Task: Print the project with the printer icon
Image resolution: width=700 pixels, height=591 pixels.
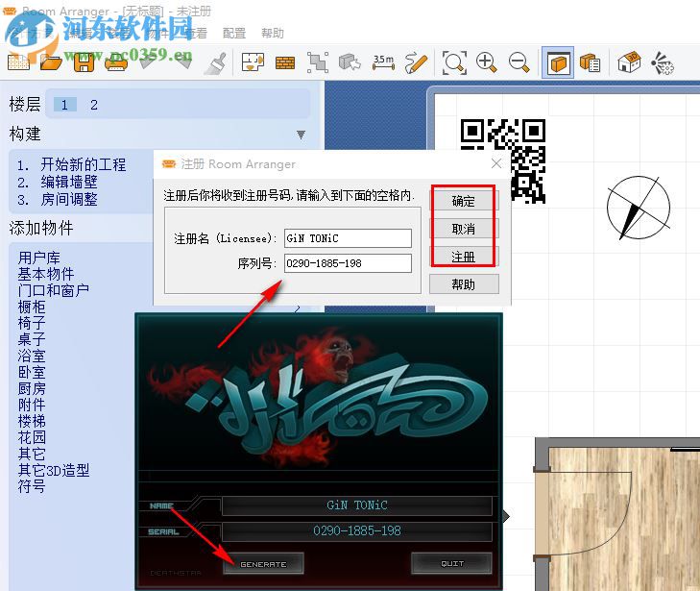Action: coord(116,62)
